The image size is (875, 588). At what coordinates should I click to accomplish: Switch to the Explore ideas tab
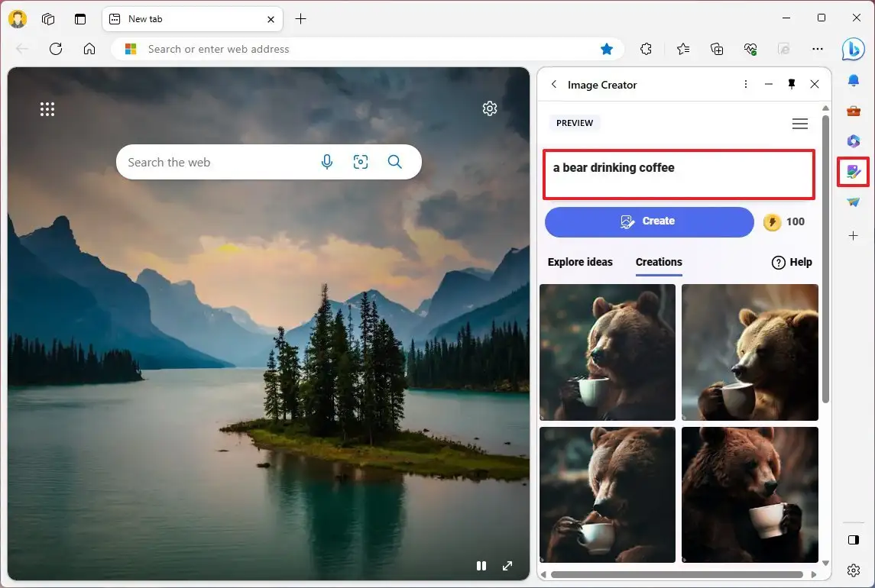(x=580, y=262)
